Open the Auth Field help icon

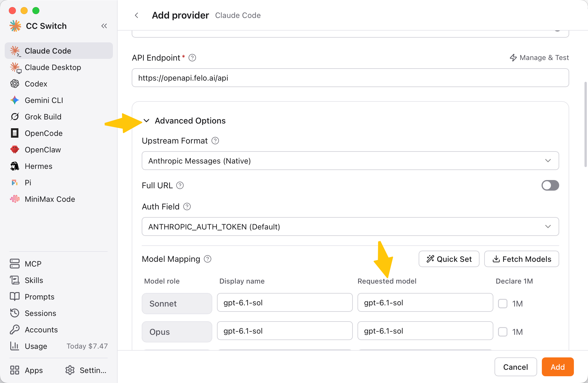[187, 207]
